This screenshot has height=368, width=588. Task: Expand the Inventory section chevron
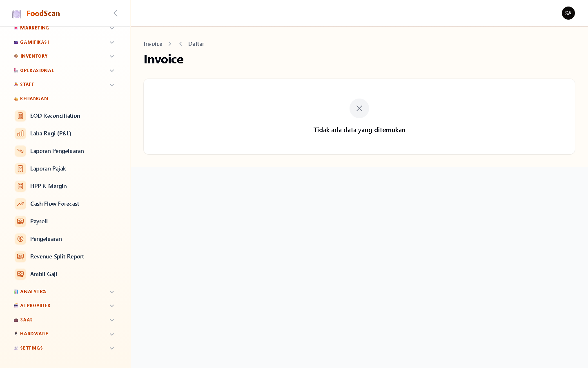pyautogui.click(x=112, y=56)
